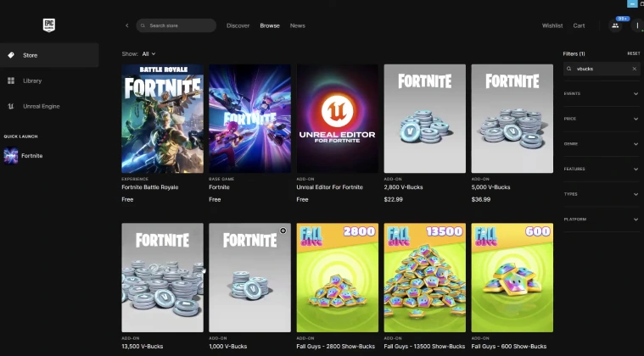The height and width of the screenshot is (356, 644).
Task: Open Unreal Editor For Fortnite cover
Action: 337,119
